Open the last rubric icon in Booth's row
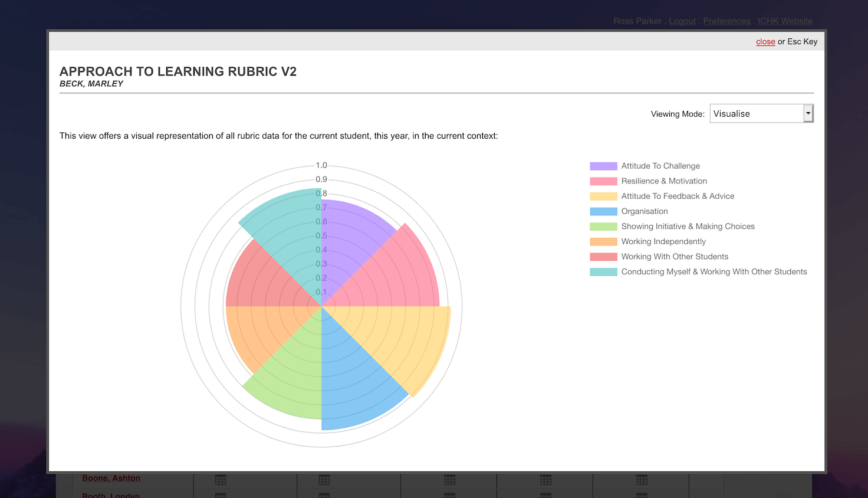Viewport: 868px width, 498px height. [641, 496]
